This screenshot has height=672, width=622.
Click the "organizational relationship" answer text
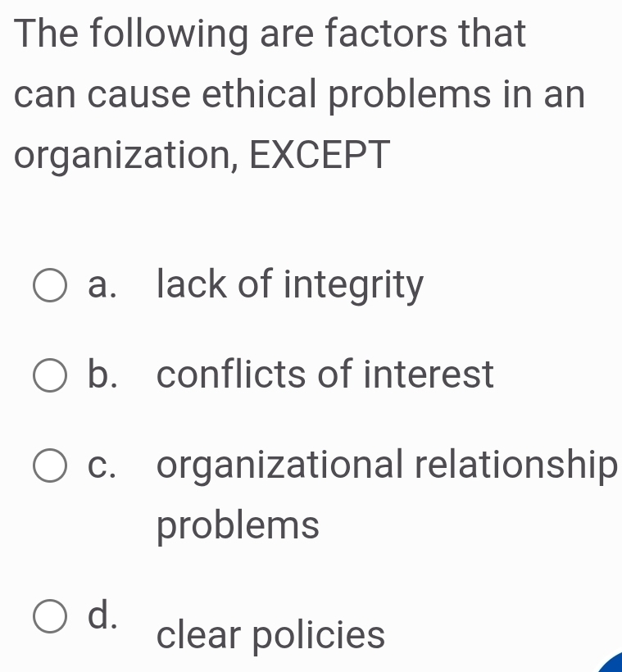pyautogui.click(x=385, y=465)
